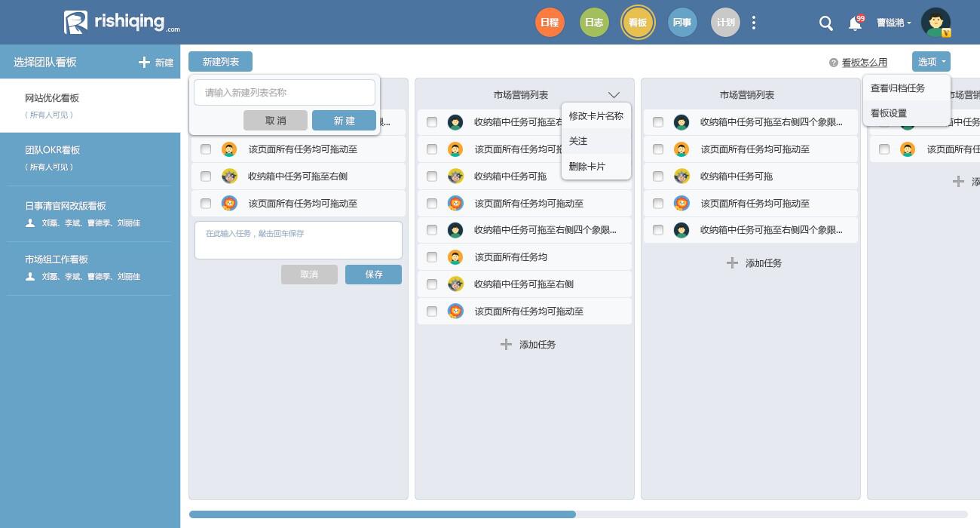Open the 选项 options dropdown
Screen dimensions: 980x528
pos(931,62)
